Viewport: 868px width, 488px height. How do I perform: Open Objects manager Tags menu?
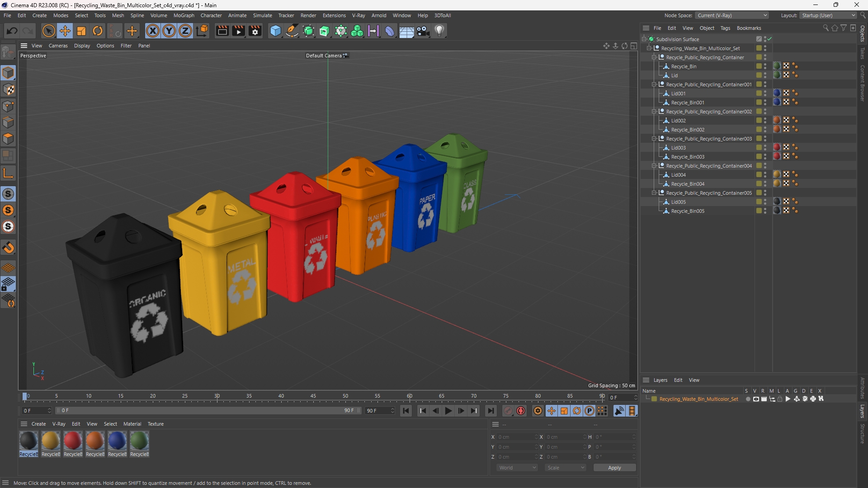[x=725, y=28]
